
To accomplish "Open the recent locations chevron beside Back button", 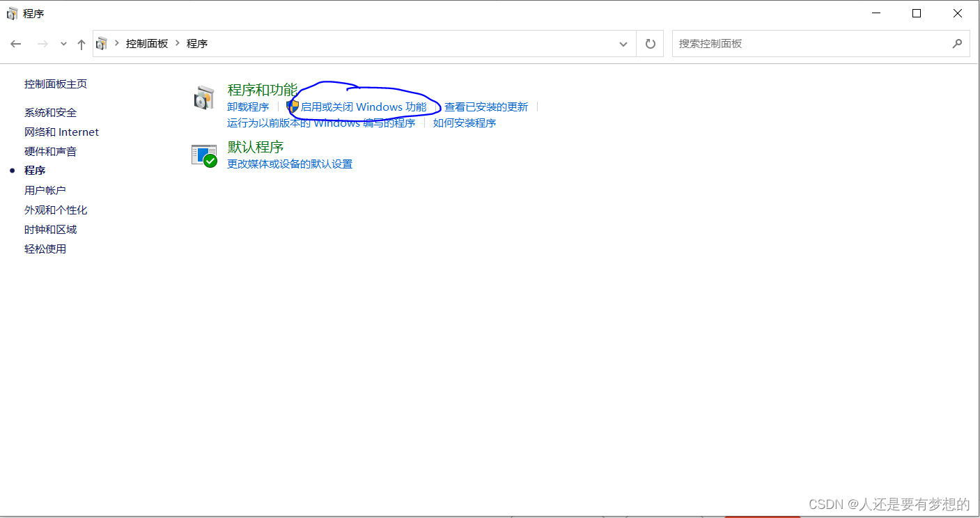I will point(63,43).
